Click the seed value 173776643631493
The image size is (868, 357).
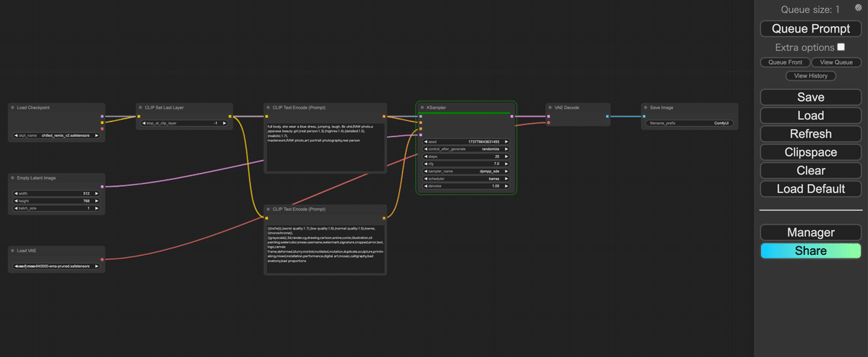point(484,142)
